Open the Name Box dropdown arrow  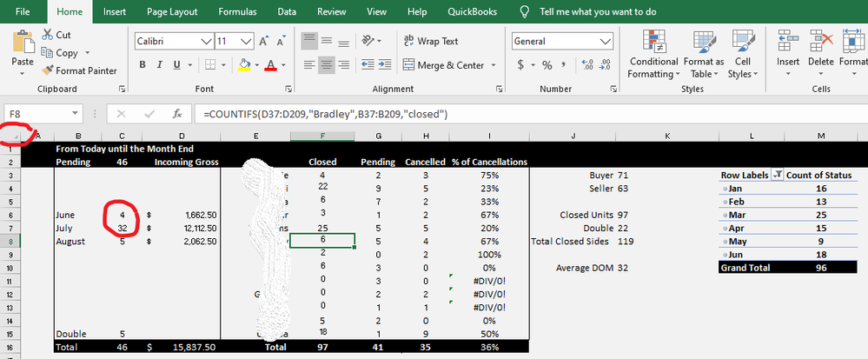76,114
